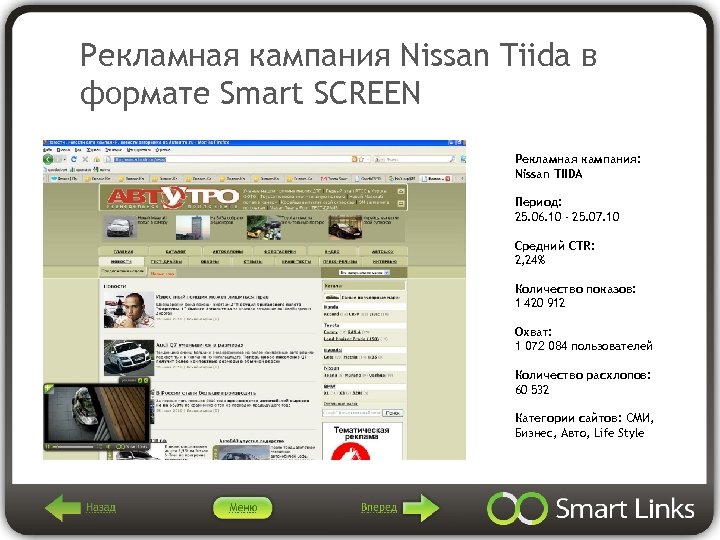720x540 pixels.
Task: Click the Категории сайтов text line
Action: coord(584,425)
